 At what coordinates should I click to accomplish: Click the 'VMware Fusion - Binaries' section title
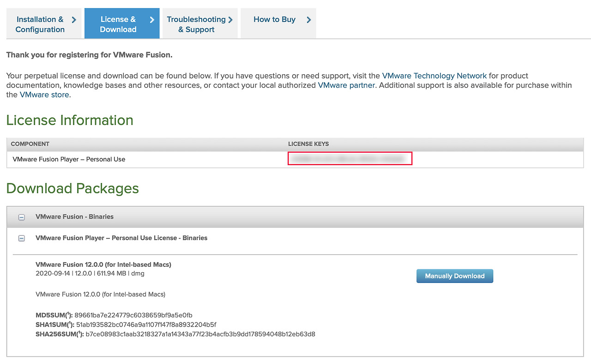pos(74,216)
